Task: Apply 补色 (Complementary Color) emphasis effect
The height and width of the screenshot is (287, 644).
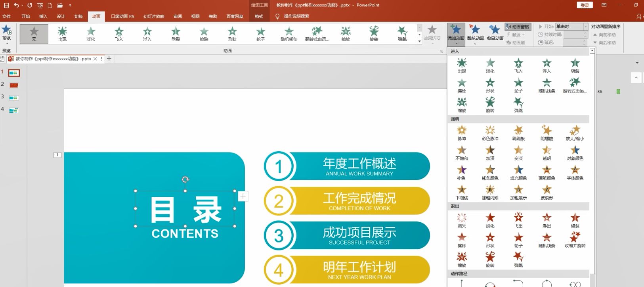Action: tap(462, 173)
